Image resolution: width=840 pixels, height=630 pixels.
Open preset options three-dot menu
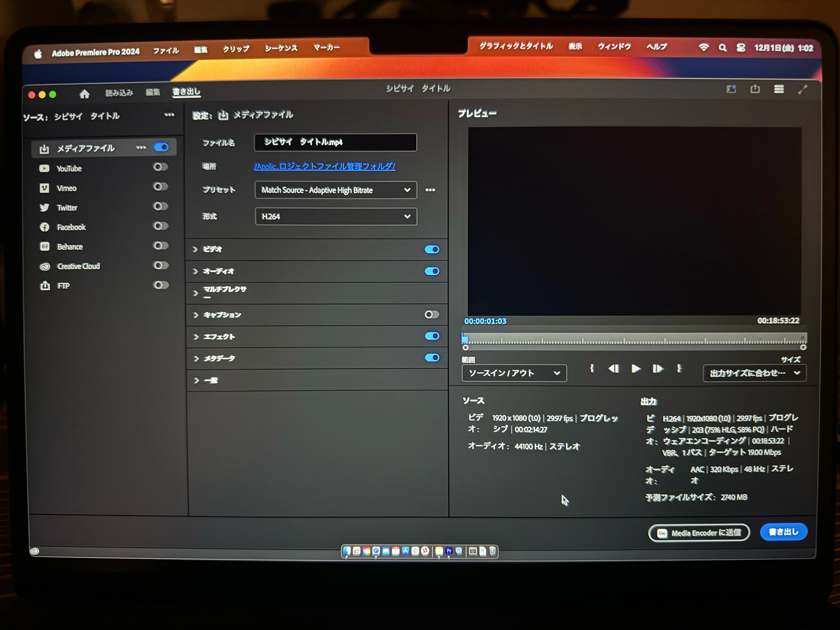click(x=430, y=190)
